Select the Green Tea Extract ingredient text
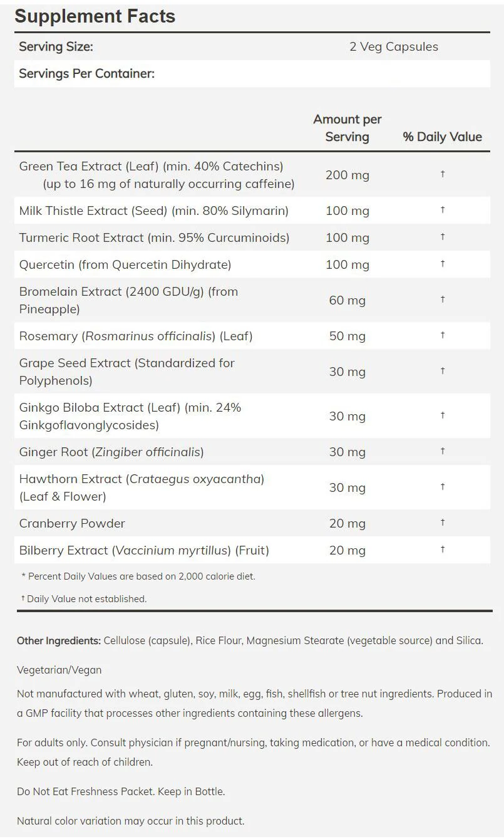This screenshot has height=839, width=504. pyautogui.click(x=157, y=175)
